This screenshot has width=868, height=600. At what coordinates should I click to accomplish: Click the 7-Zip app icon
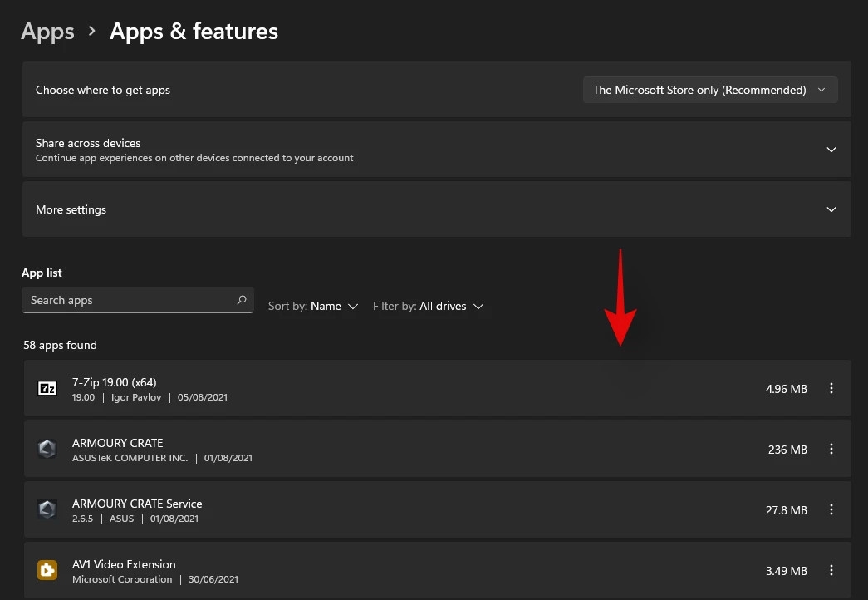47,388
